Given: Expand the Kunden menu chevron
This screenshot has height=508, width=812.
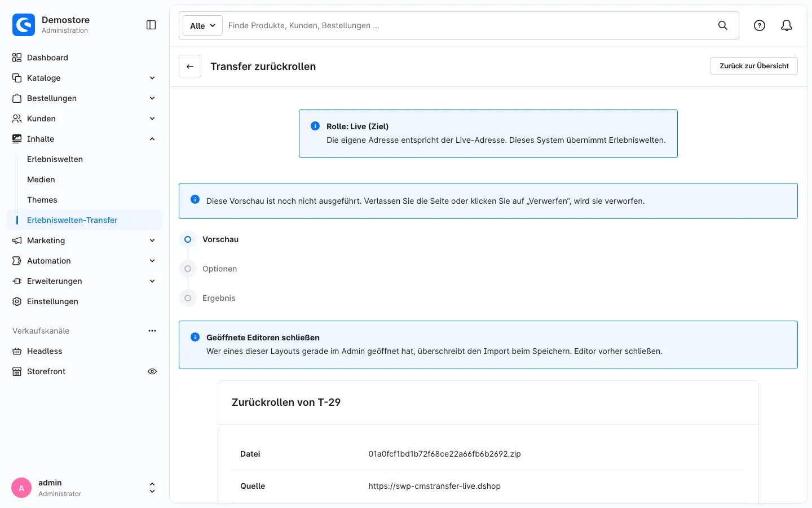Looking at the screenshot, I should tap(152, 119).
